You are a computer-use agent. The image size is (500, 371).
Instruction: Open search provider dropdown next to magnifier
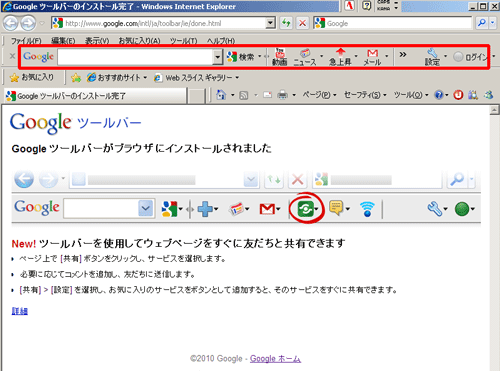493,23
